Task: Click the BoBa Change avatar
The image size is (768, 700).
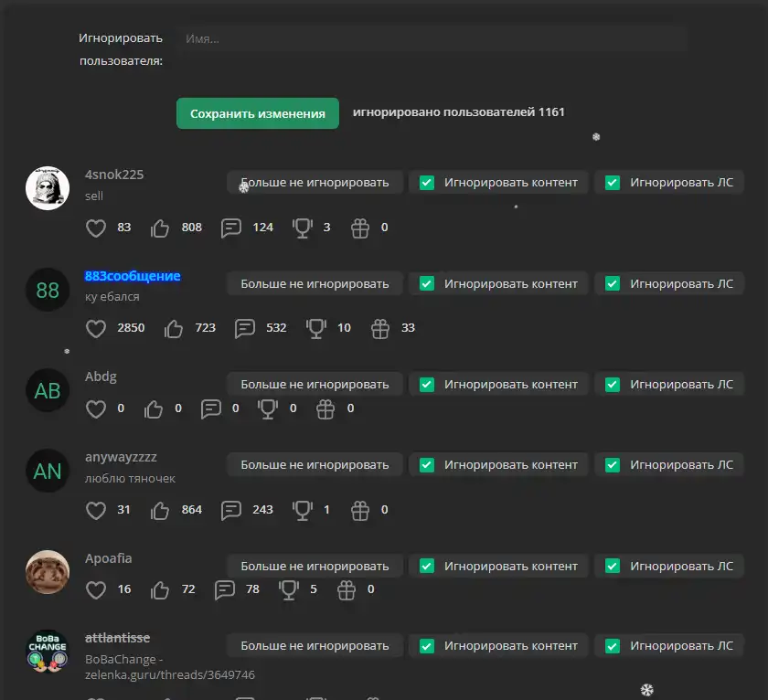Action: pos(48,651)
